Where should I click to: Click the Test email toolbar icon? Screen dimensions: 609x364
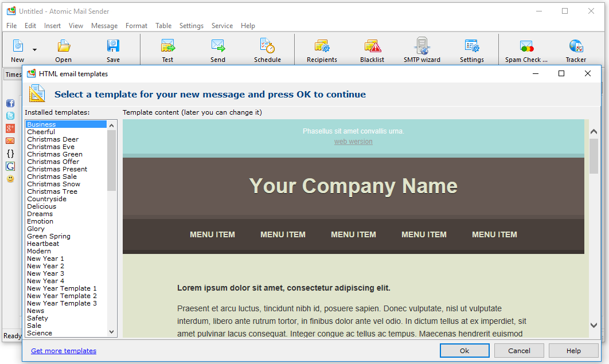168,46
